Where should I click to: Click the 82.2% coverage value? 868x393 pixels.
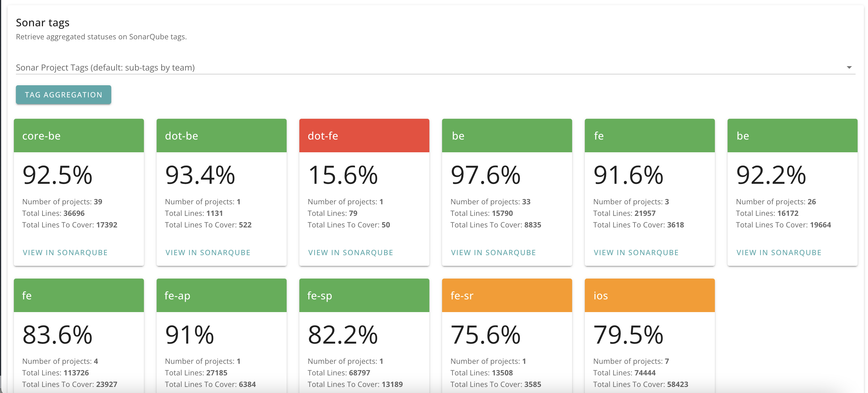tap(343, 335)
